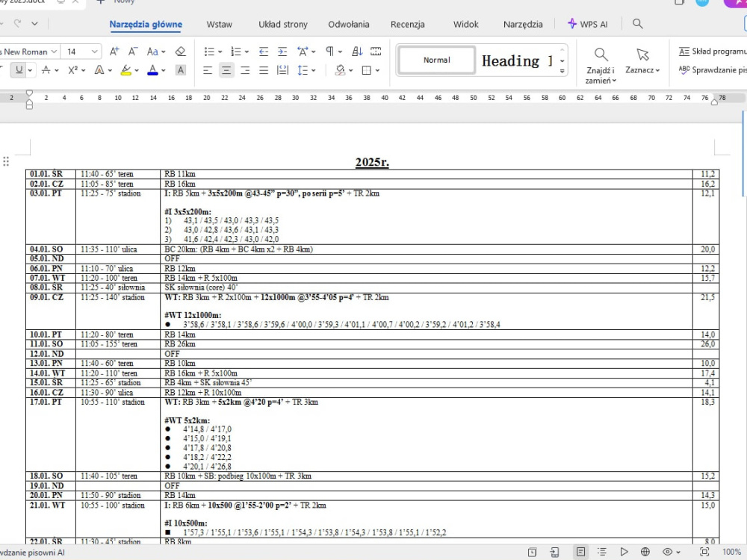Toggle center alignment
Viewport: 747px width, 560px height.
coord(226,70)
